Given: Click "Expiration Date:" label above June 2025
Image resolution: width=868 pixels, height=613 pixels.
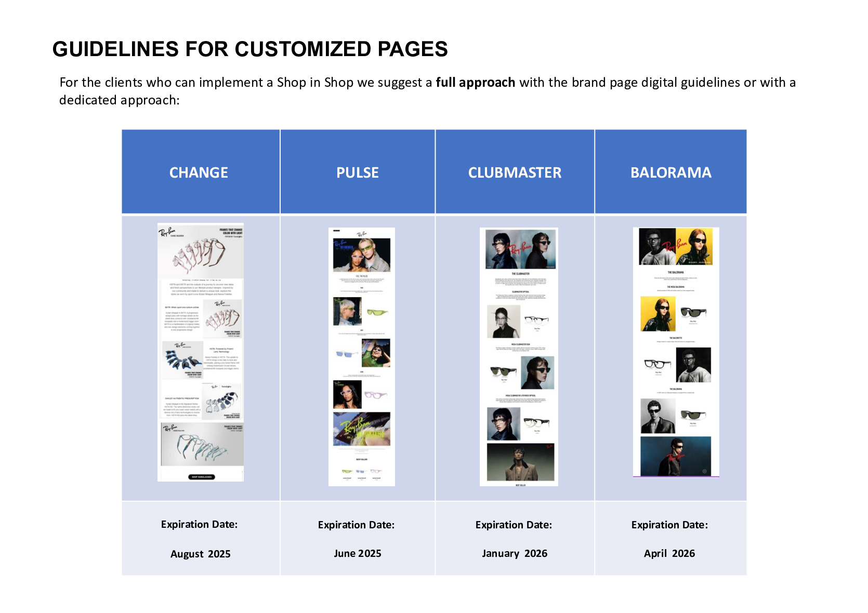Looking at the screenshot, I should coord(356,525).
